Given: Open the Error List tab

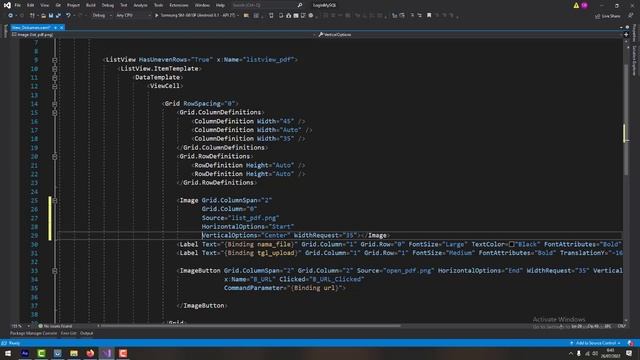Looking at the screenshot, I should 69,333.
